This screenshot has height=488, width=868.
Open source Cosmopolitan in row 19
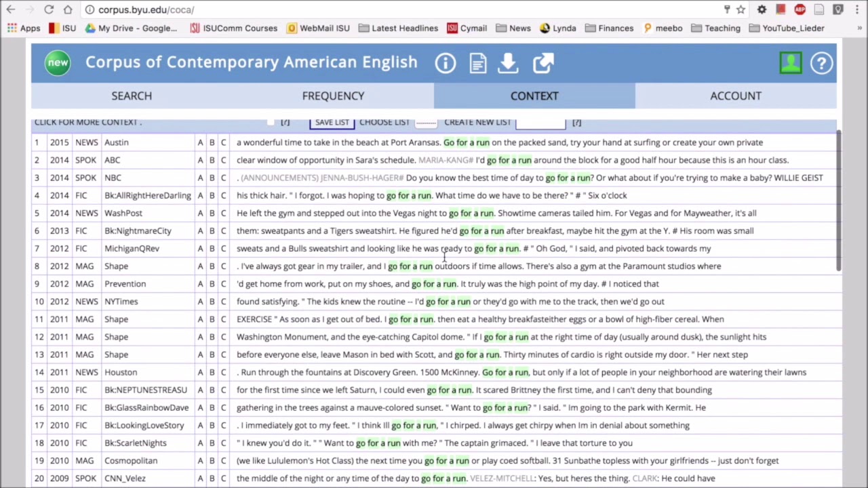pyautogui.click(x=131, y=460)
